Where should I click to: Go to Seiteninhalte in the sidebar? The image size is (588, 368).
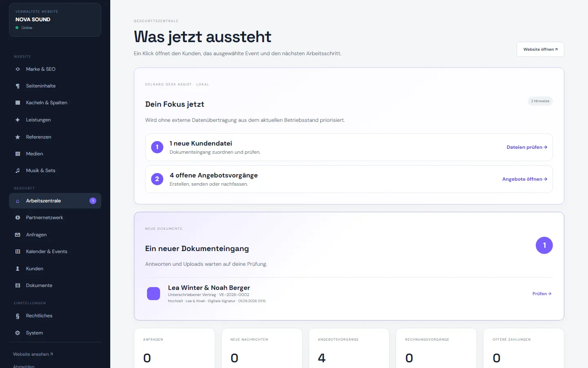pyautogui.click(x=55, y=86)
